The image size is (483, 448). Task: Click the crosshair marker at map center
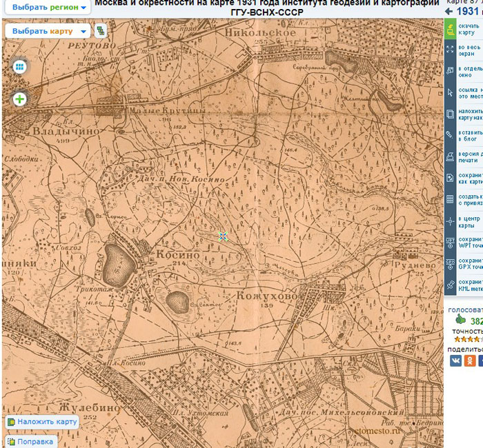pos(223,236)
